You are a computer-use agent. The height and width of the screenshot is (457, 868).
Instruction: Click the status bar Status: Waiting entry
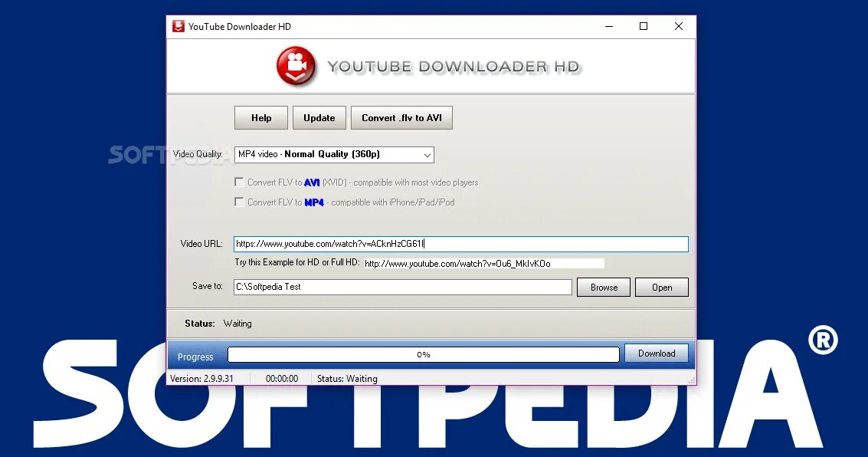[347, 379]
